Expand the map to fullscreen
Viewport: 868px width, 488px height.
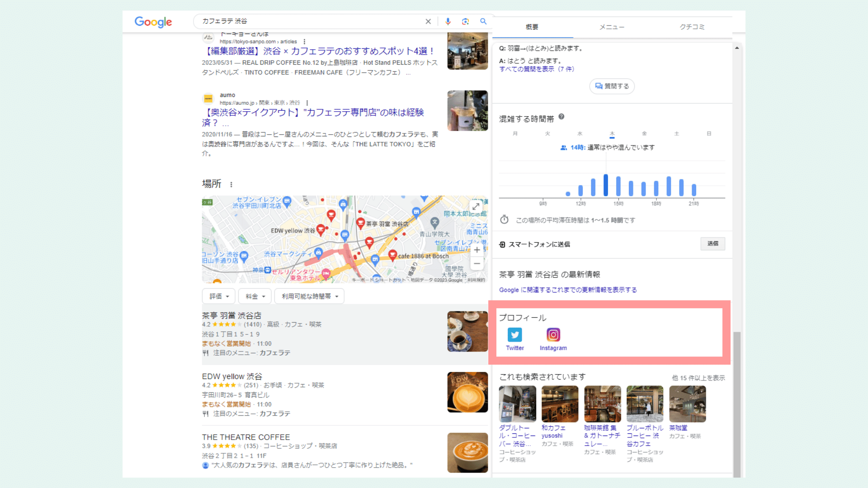pyautogui.click(x=476, y=206)
